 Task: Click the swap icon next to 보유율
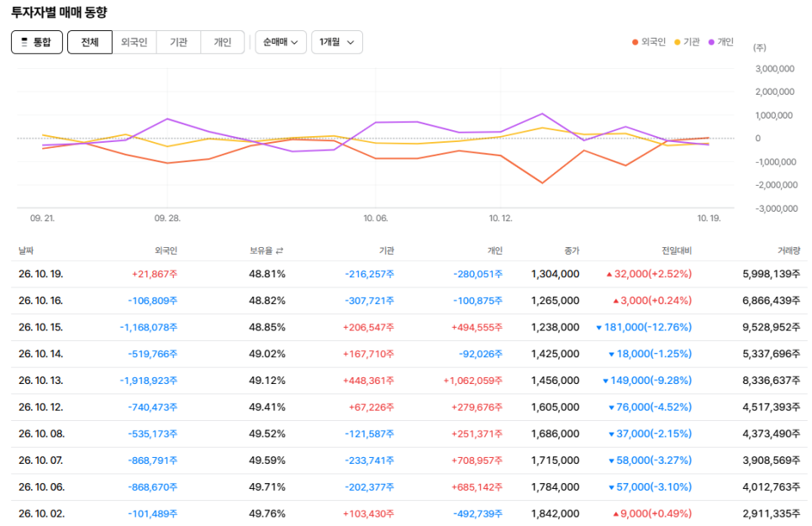coord(280,250)
